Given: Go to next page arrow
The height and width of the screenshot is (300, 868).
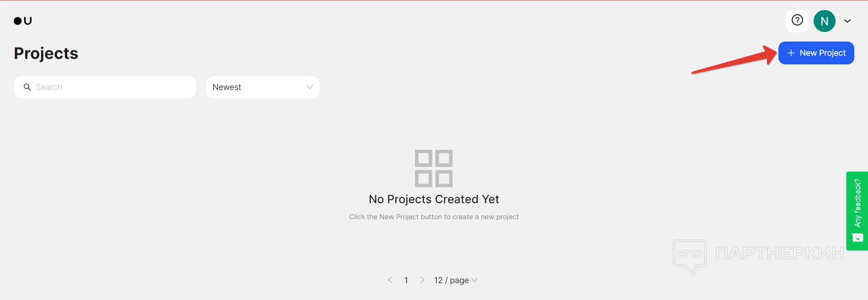Looking at the screenshot, I should click(422, 280).
